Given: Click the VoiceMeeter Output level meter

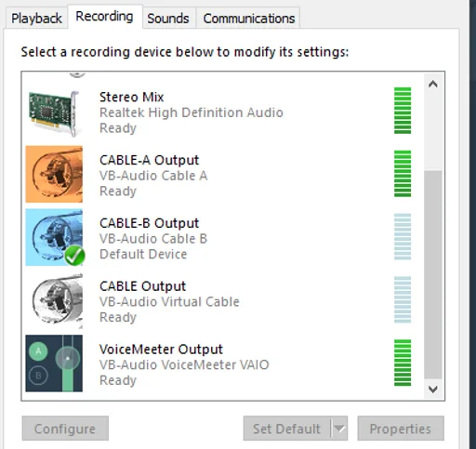Looking at the screenshot, I should click(x=403, y=363).
